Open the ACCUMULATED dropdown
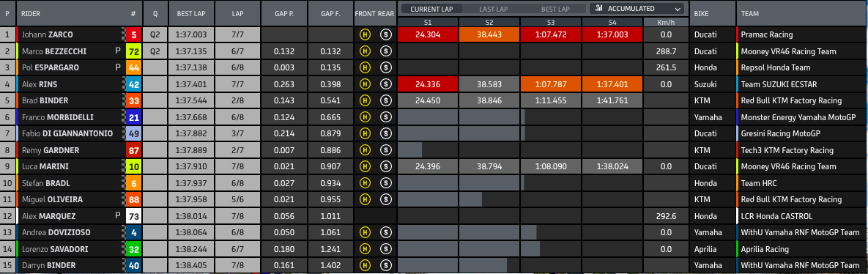Screen dimensions: 868x274 [638, 9]
